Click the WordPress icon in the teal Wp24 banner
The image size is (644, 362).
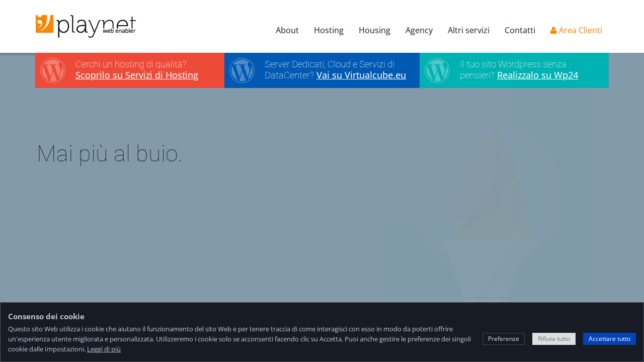[437, 70]
